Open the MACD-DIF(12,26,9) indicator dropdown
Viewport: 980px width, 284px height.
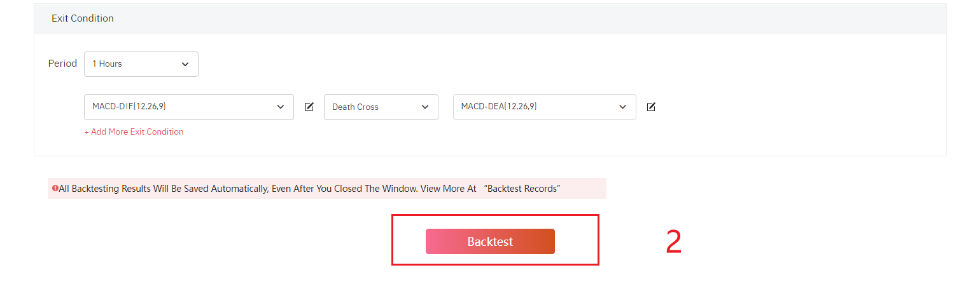[188, 107]
